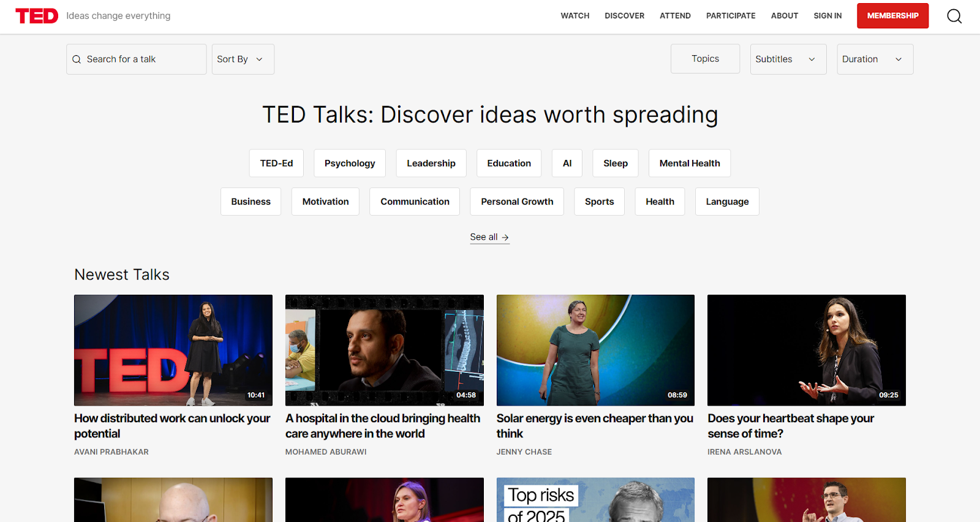
Task: Open the Topics filter button
Action: (x=705, y=59)
